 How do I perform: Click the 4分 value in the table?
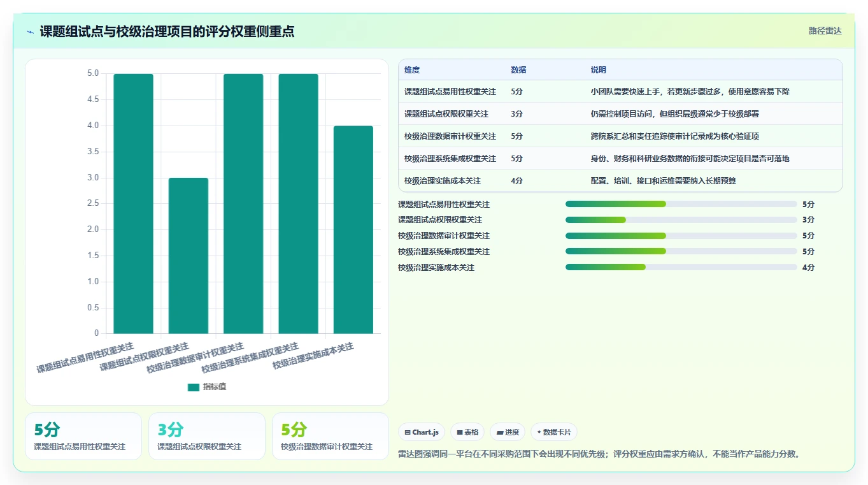point(516,181)
